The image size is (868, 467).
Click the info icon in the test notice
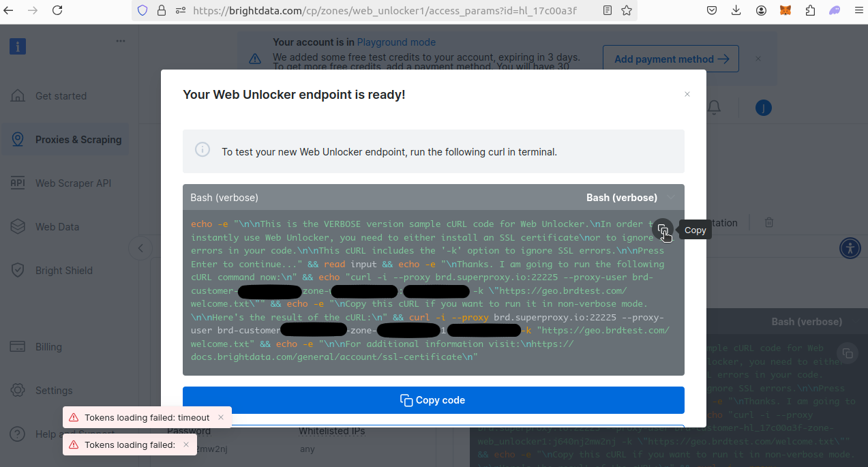coord(203,149)
